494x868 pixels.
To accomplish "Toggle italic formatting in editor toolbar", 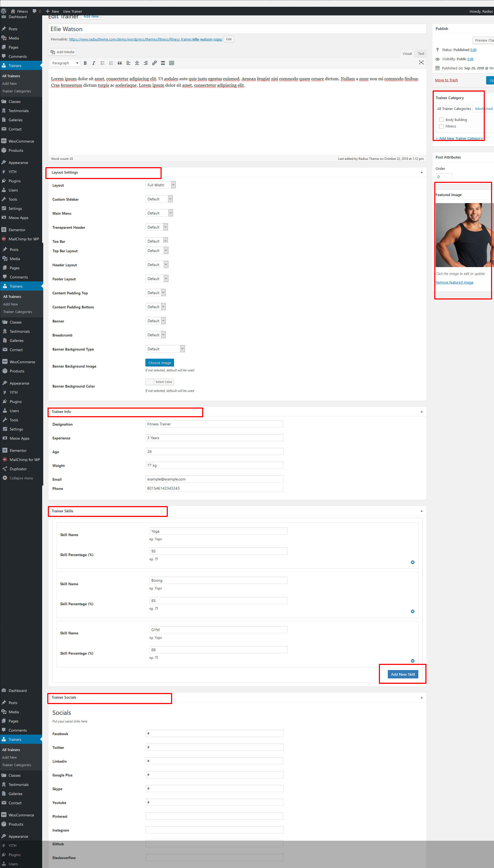I will [94, 63].
